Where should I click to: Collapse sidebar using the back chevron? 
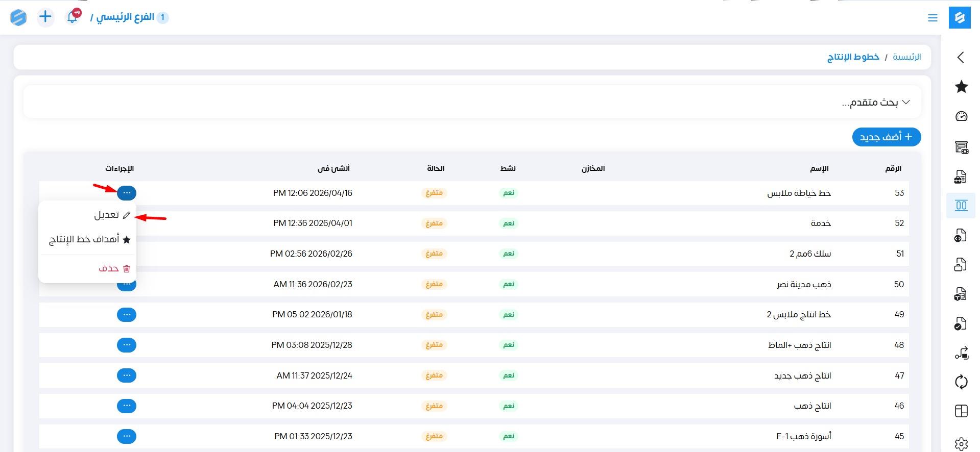click(961, 57)
